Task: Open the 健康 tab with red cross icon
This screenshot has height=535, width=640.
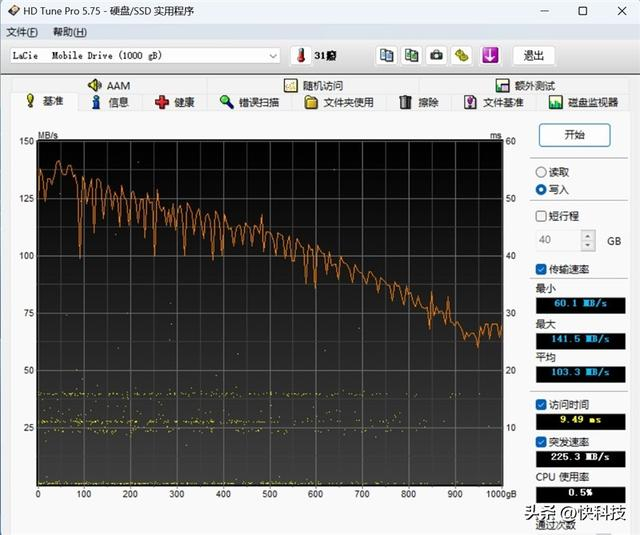Action: pyautogui.click(x=175, y=102)
